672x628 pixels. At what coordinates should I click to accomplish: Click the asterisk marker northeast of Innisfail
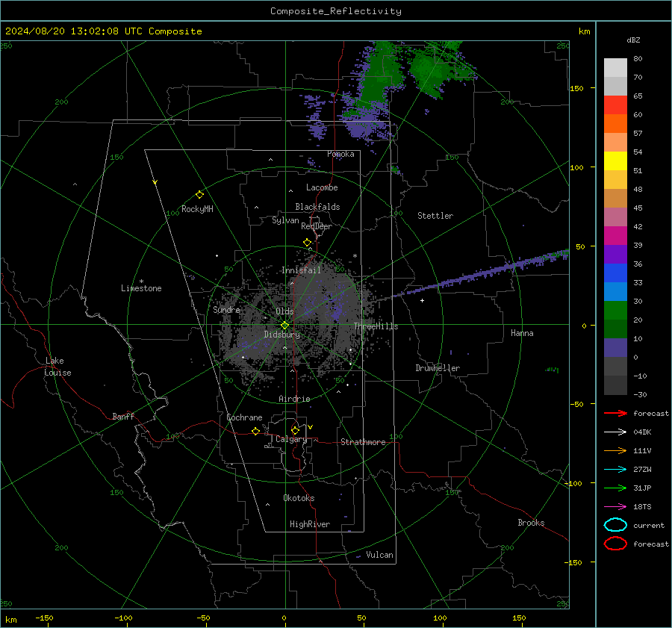355,256
